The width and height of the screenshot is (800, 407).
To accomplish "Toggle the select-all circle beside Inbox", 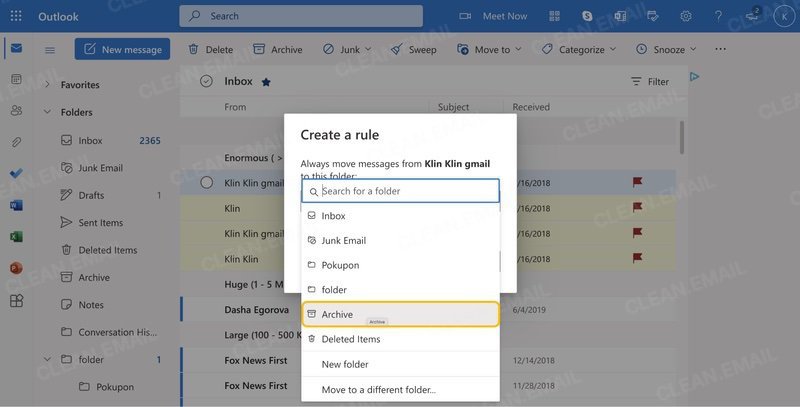I will [207, 81].
